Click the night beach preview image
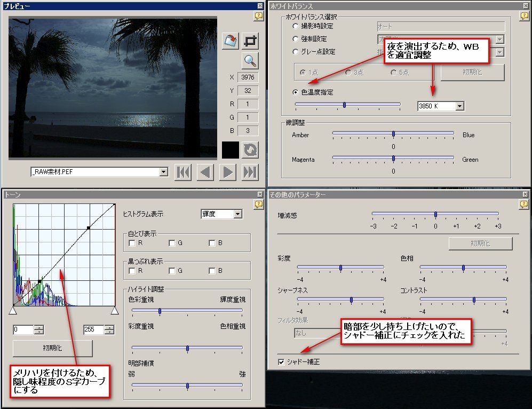This screenshot has height=409, width=532. [x=113, y=88]
